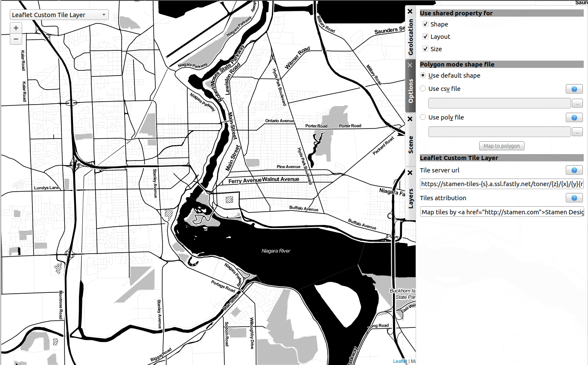This screenshot has height=365, width=588.
Task: Switch to the Scene tab
Action: pyautogui.click(x=410, y=145)
